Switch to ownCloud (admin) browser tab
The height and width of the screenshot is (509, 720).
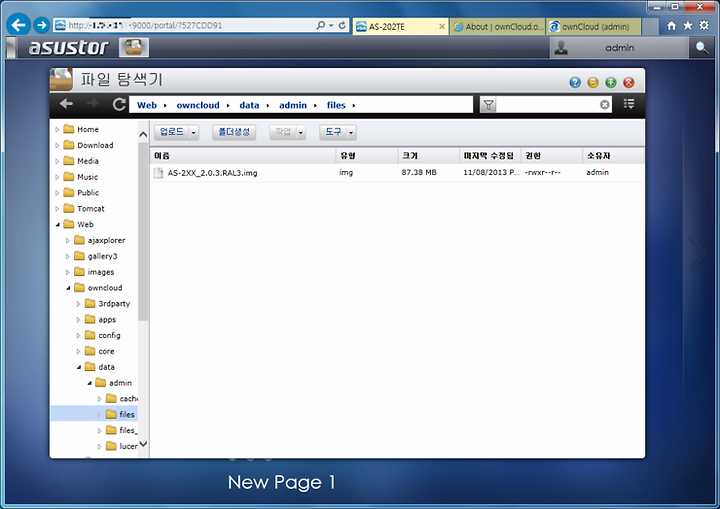[x=595, y=27]
